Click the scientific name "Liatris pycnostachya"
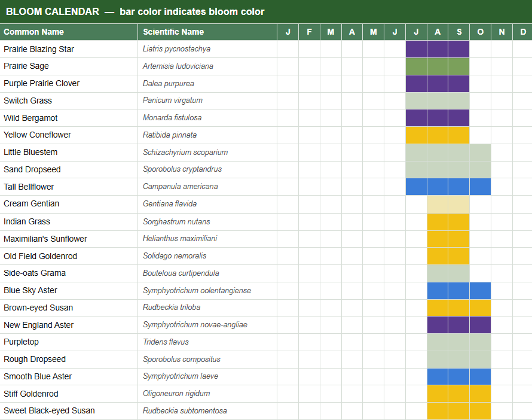The width and height of the screenshot is (532, 420). [x=176, y=49]
